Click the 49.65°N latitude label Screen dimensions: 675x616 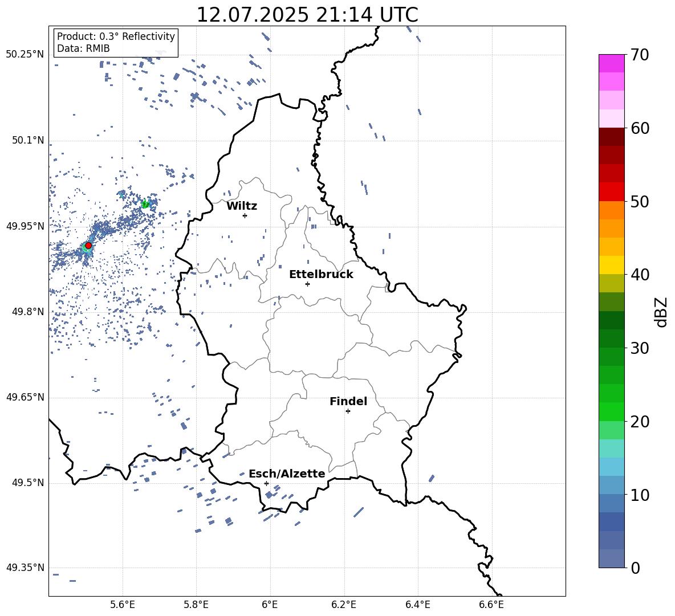tap(25, 397)
